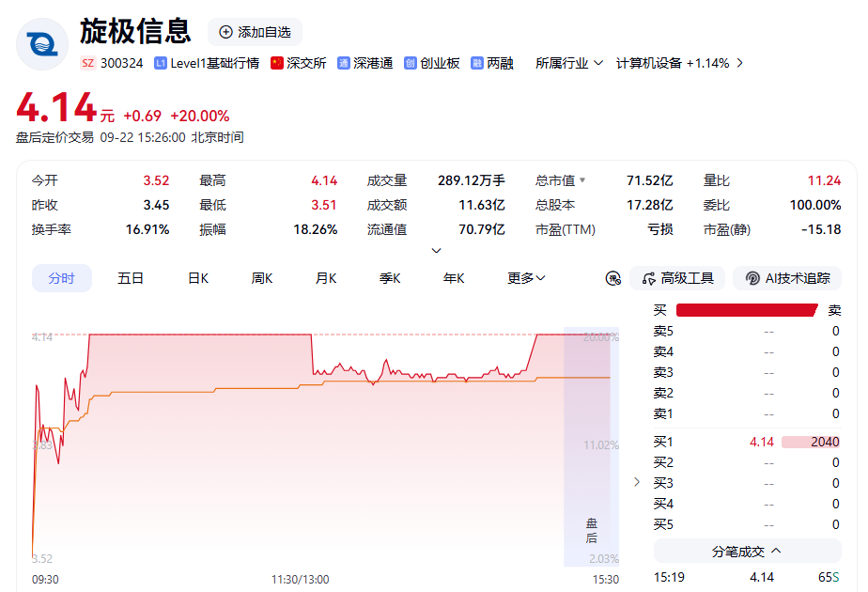Click the round chart settings icon beside 高级工具
The width and height of the screenshot is (868, 592).
(x=613, y=278)
